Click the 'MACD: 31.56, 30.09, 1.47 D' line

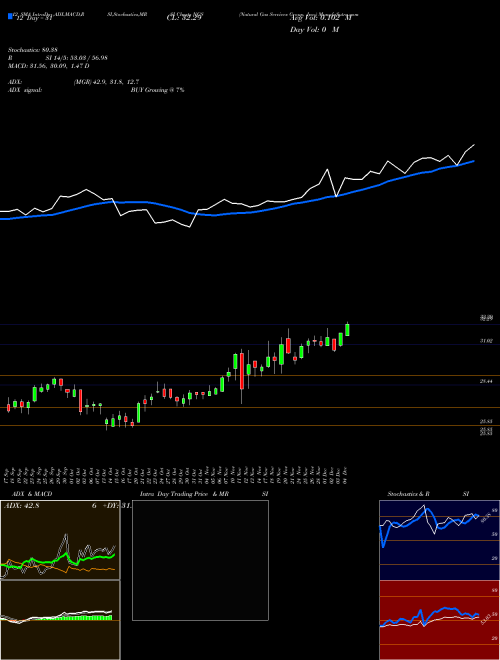click(49, 66)
